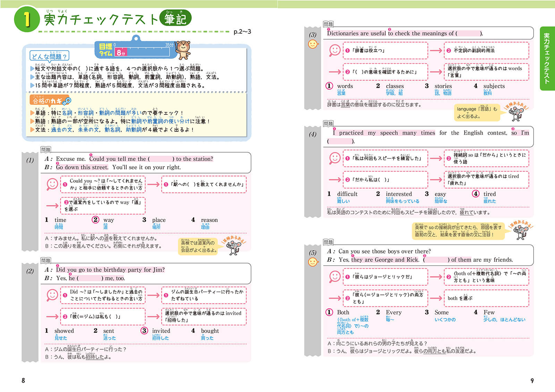Click the pink answer blank in question (3)
The height and width of the screenshot is (392, 555).
[469, 34]
